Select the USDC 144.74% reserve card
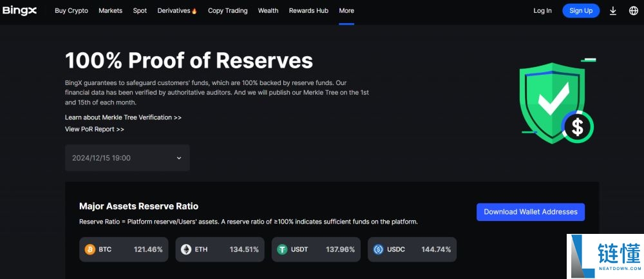Viewport: 644px width, 279px height. click(x=412, y=249)
